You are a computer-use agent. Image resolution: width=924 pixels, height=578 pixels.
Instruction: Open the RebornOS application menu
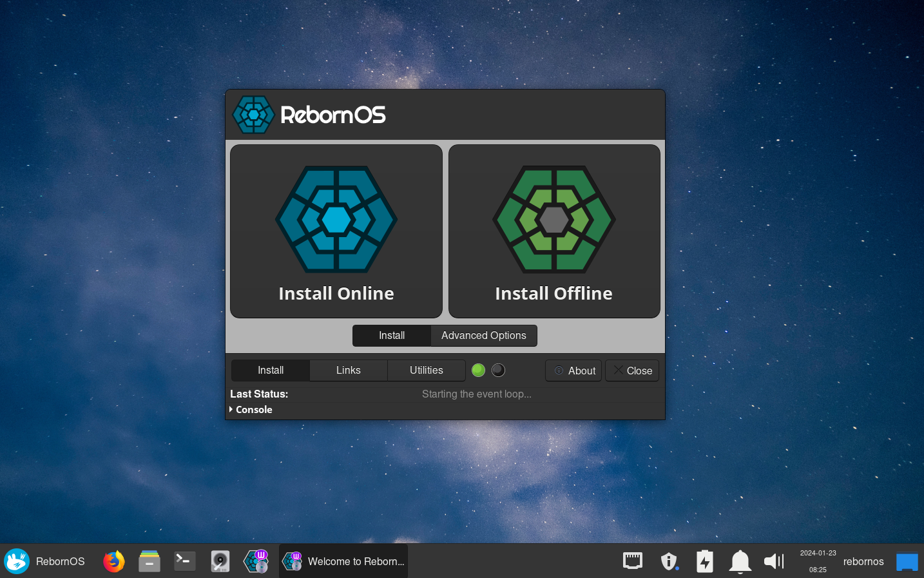44,561
